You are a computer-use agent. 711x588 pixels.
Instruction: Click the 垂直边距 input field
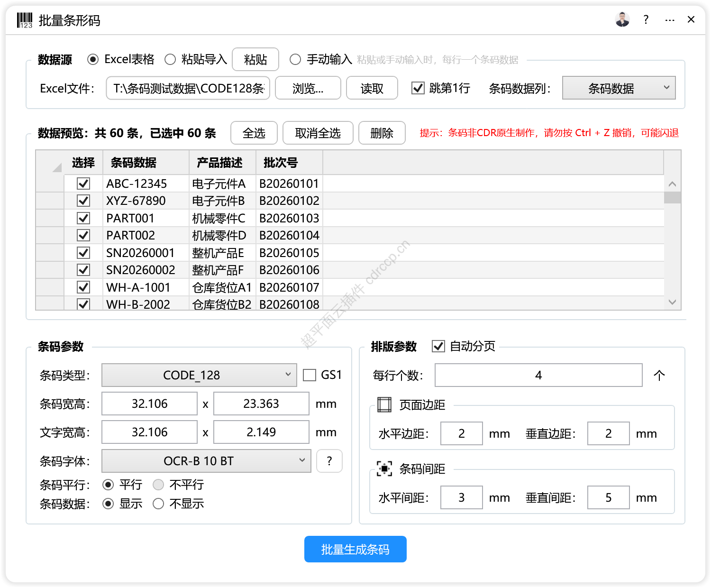[609, 433]
